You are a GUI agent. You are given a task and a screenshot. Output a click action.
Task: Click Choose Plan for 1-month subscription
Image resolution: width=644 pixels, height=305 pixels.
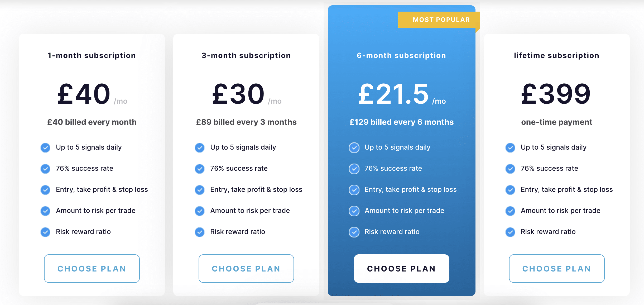92,269
